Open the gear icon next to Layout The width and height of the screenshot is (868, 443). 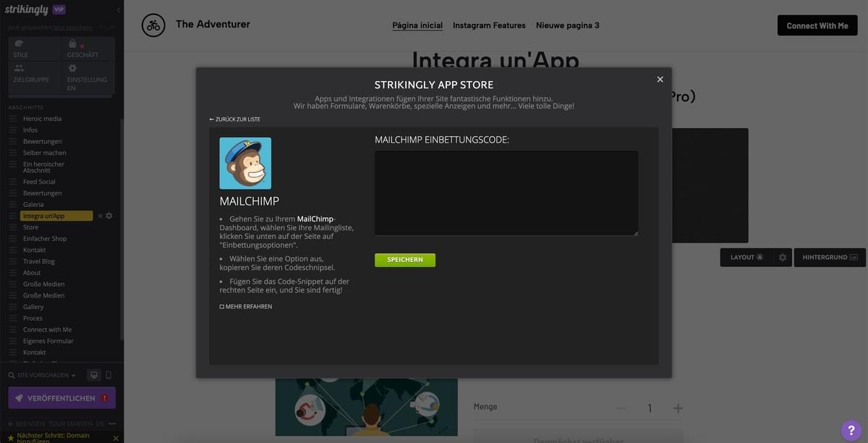pos(782,257)
